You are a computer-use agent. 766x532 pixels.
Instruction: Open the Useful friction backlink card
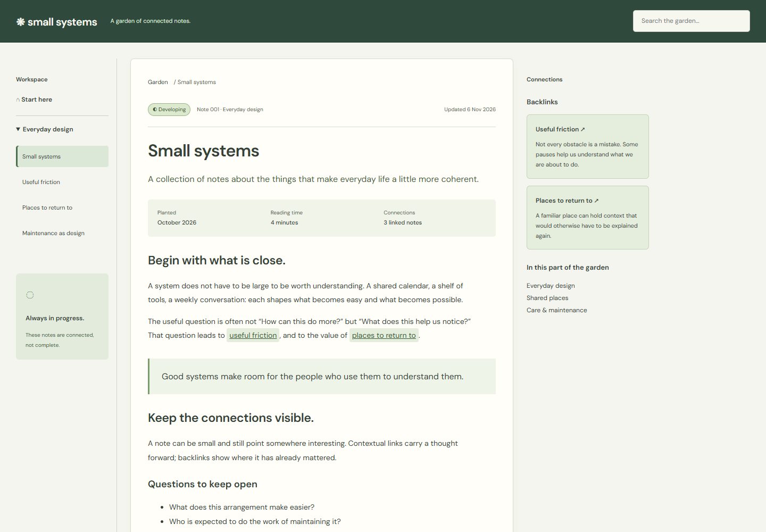pyautogui.click(x=588, y=146)
